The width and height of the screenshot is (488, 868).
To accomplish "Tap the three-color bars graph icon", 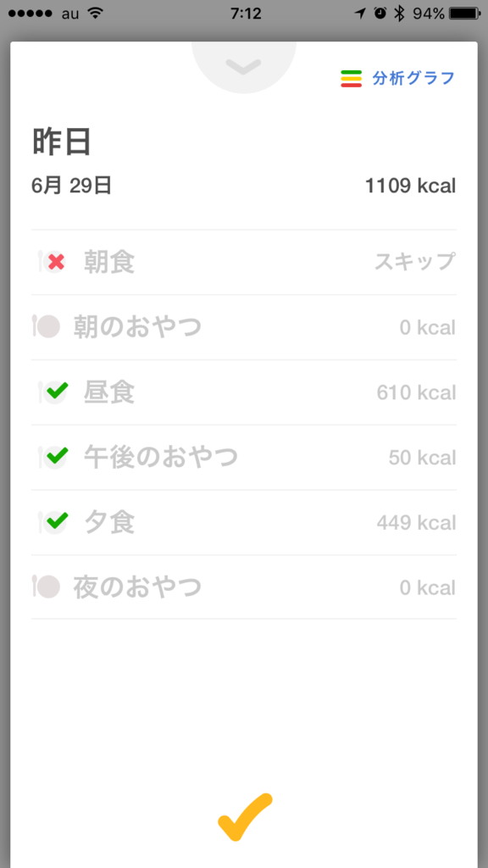I will 352,79.
